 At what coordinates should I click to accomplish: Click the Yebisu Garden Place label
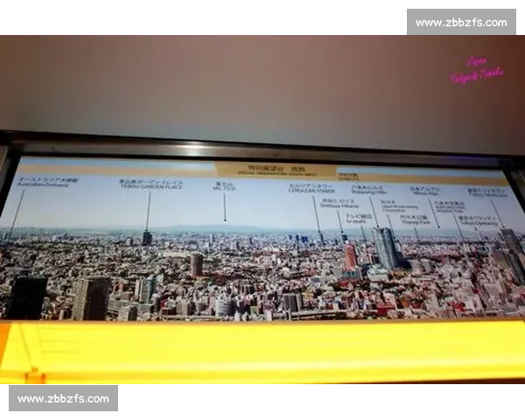(151, 185)
